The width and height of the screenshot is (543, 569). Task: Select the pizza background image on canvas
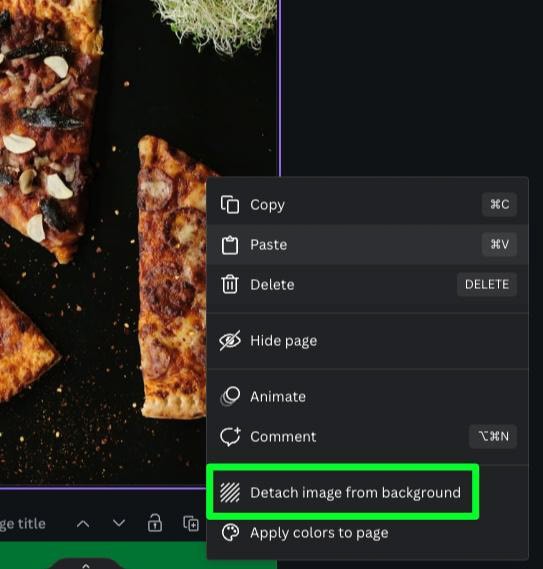point(103,243)
